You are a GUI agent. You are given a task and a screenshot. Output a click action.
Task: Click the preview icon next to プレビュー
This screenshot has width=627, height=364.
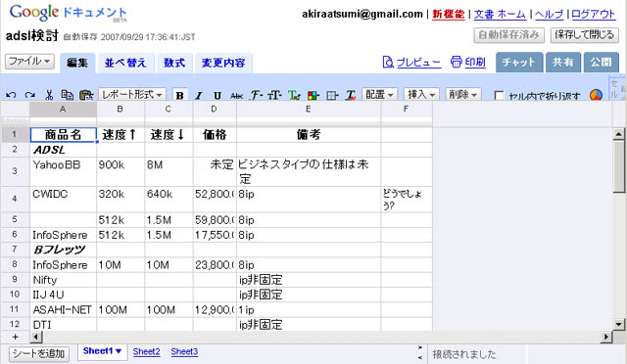pyautogui.click(x=388, y=62)
